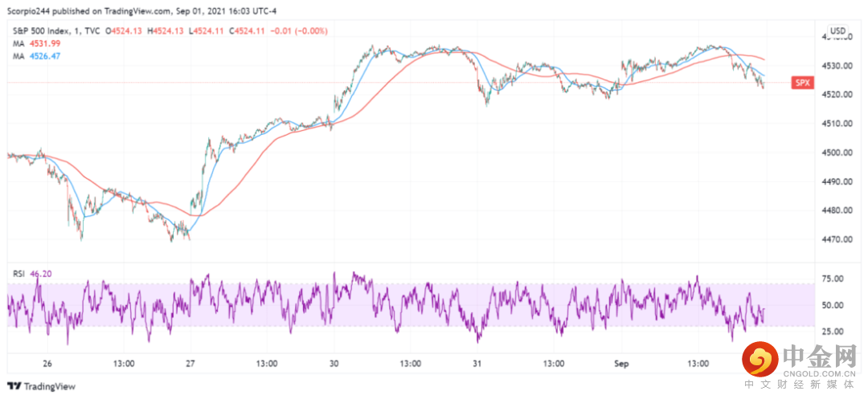Click the 27 date on time axis
This screenshot has width=868, height=399.
(x=190, y=363)
